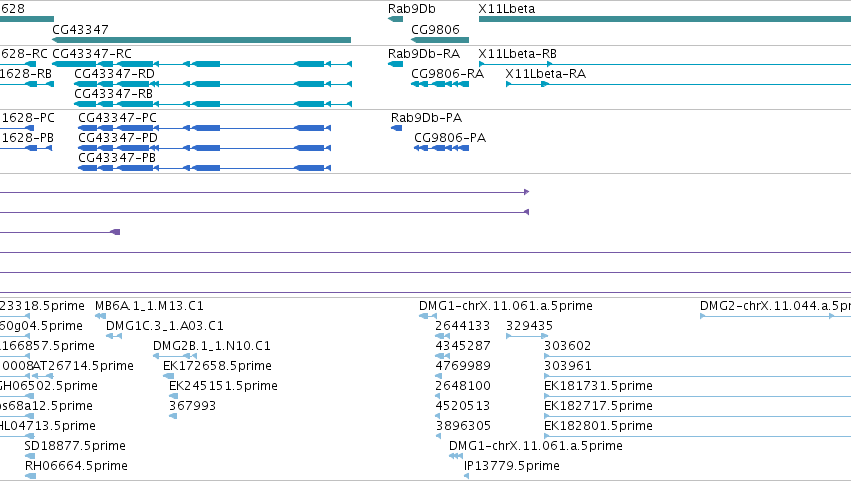Select transcript label CG43347-RD
Image resolution: width=851 pixels, height=481 pixels.
(115, 73)
